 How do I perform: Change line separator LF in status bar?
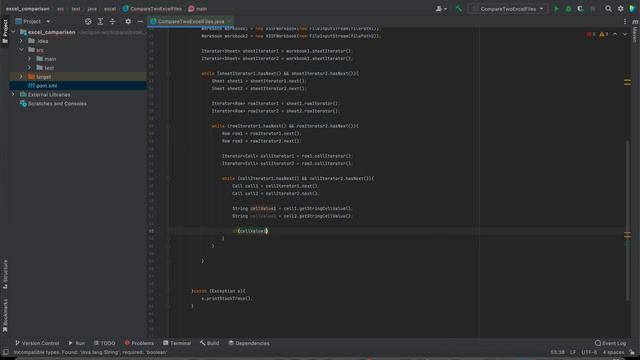coord(573,352)
